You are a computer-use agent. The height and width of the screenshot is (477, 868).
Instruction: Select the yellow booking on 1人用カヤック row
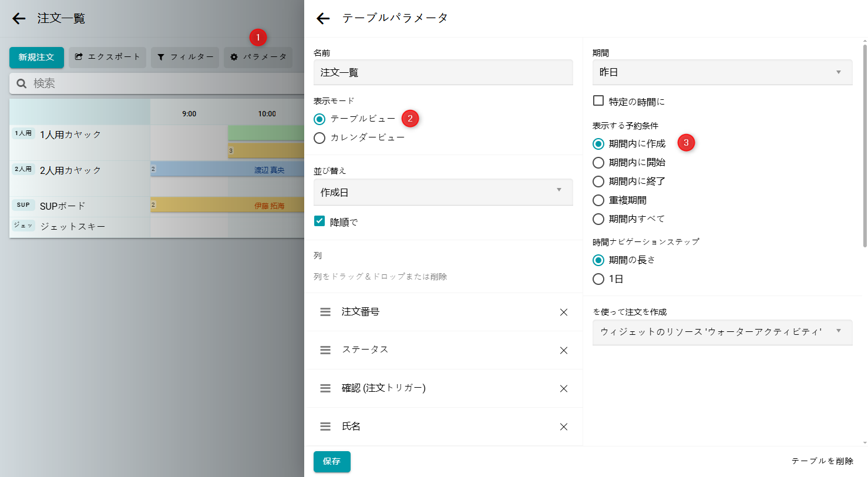tap(266, 151)
